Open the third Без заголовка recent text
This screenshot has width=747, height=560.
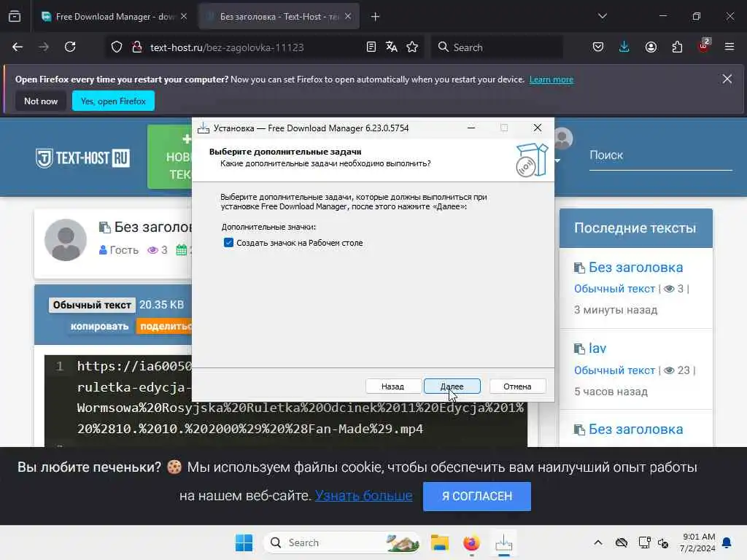[x=635, y=429]
